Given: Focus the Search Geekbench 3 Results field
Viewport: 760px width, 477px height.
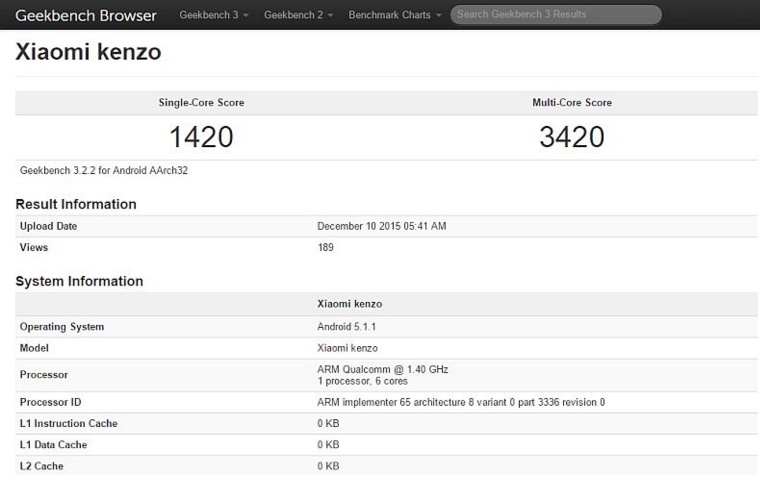Looking at the screenshot, I should coord(556,15).
